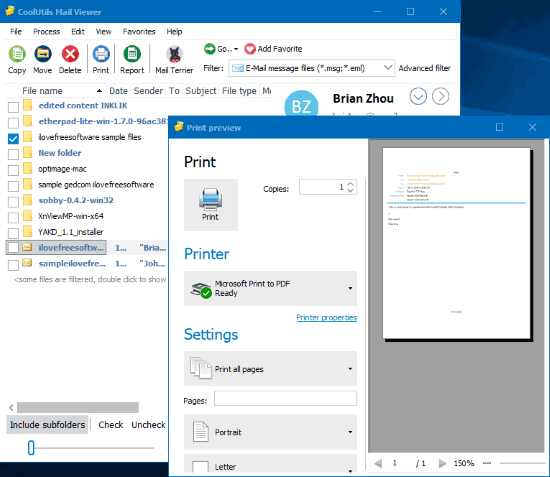The width and height of the screenshot is (550, 477).
Task: Check the box for optimage-mac
Action: [x=13, y=170]
